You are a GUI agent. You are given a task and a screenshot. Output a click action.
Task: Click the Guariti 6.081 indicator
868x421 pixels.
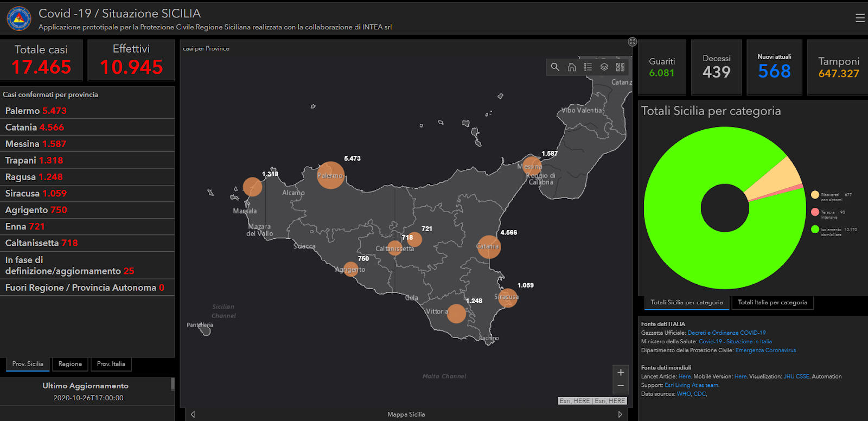coord(662,67)
